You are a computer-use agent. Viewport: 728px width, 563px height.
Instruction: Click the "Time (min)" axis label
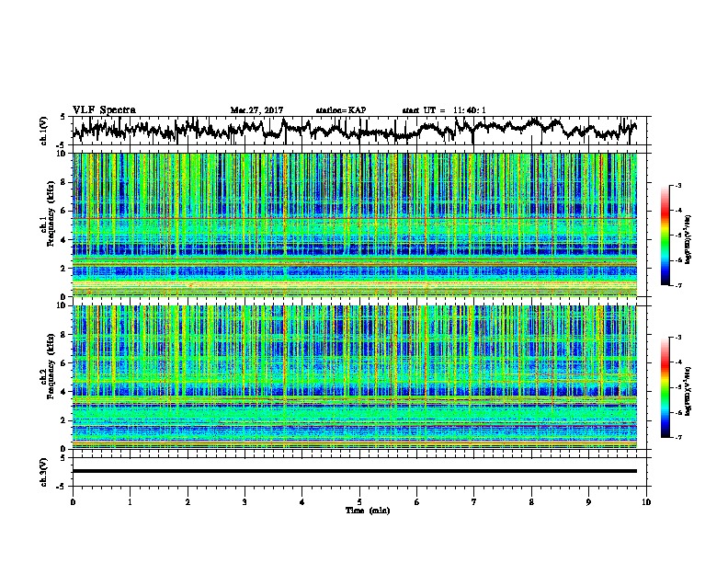pyautogui.click(x=368, y=511)
